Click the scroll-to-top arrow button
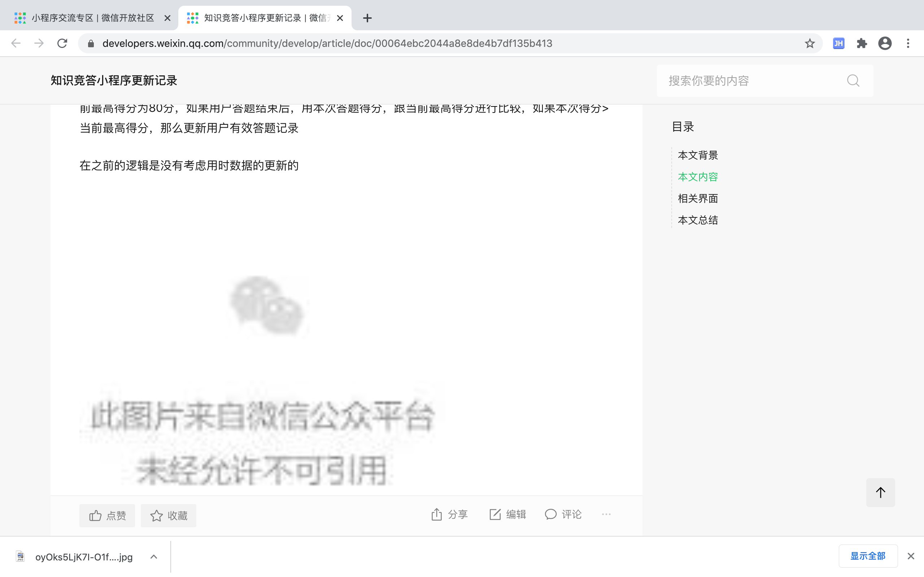Screen dimensions: 924x577 pos(880,492)
